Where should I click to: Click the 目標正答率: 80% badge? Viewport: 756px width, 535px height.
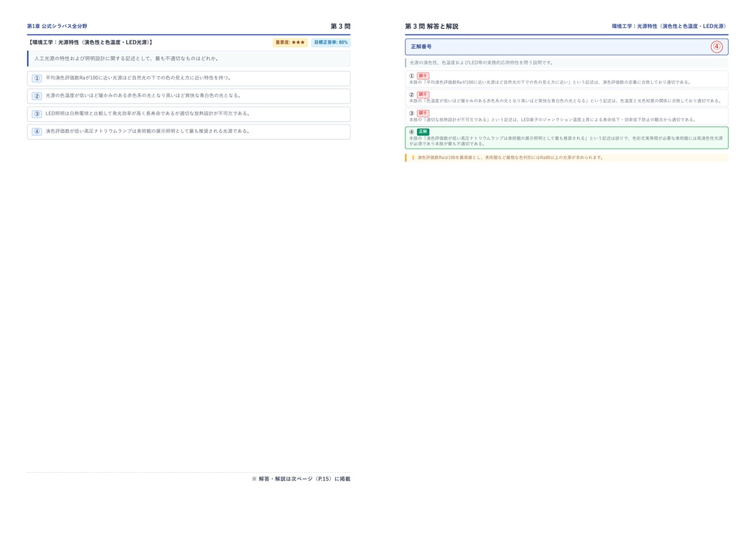(331, 42)
